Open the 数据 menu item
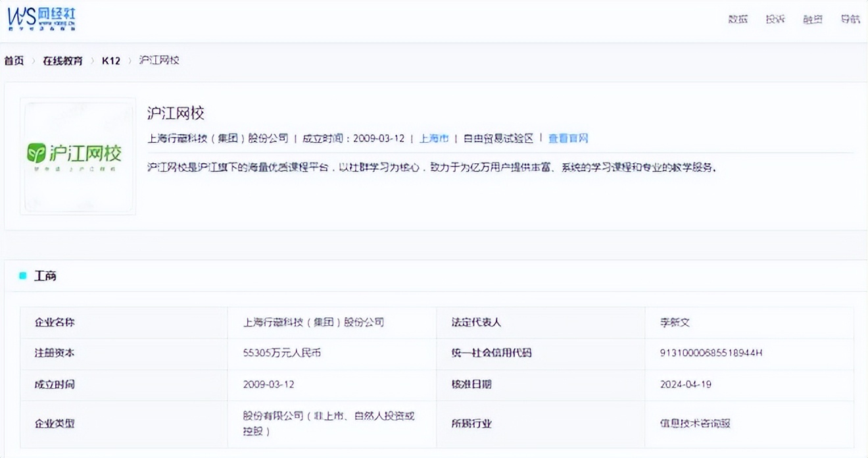The width and height of the screenshot is (868, 458). [738, 19]
